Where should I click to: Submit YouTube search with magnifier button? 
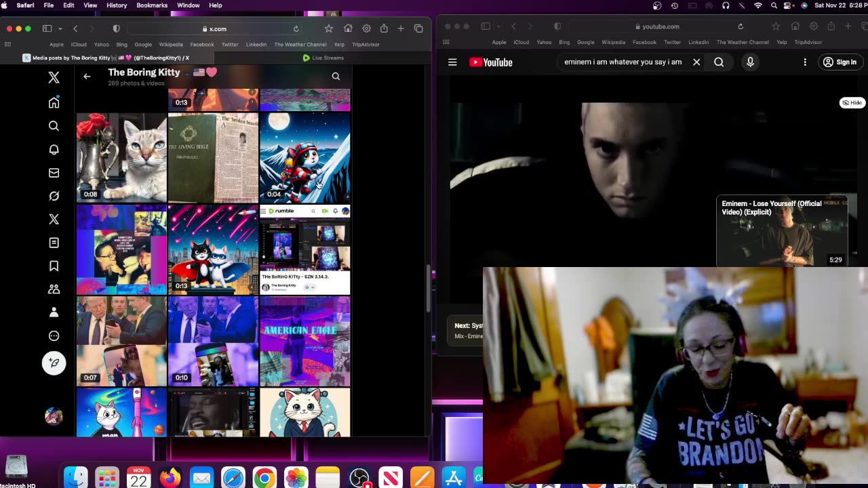719,62
